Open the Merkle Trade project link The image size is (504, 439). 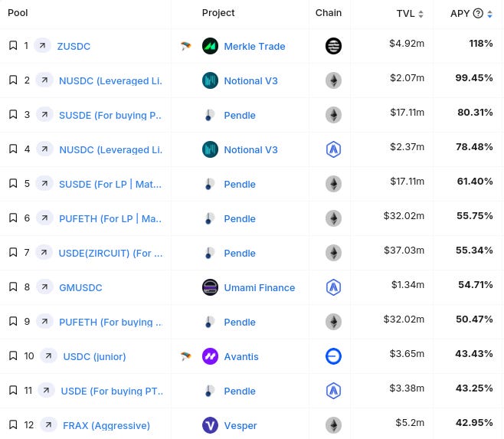tap(254, 46)
